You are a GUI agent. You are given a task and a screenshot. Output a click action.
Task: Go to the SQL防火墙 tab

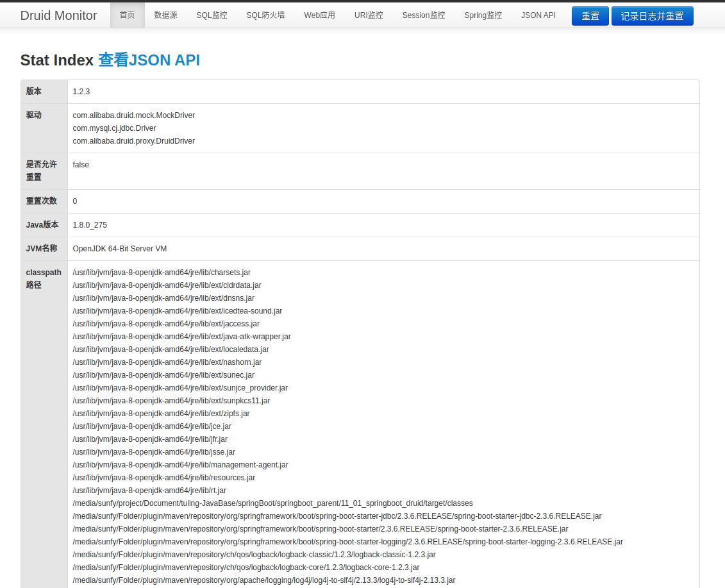click(265, 15)
